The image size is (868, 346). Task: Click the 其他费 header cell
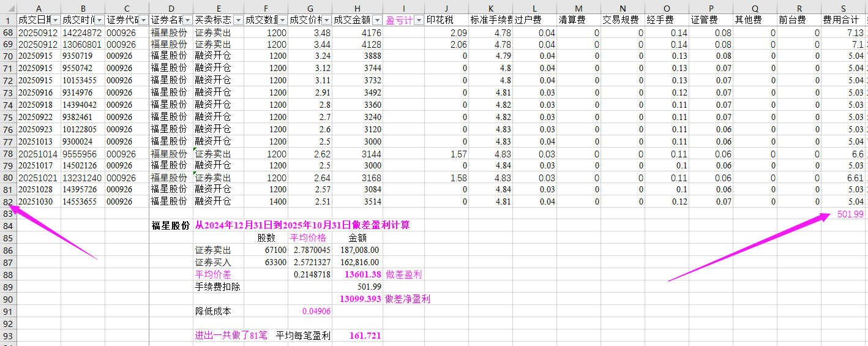(755, 20)
